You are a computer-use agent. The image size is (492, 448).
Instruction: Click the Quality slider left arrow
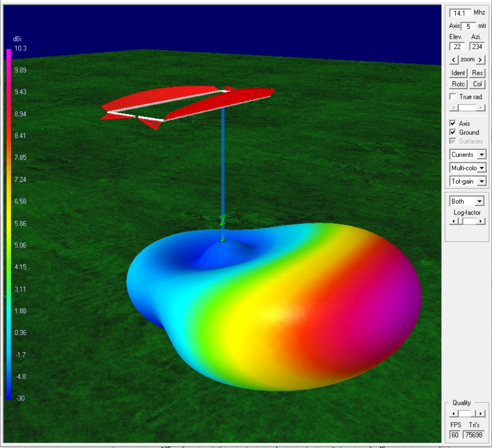453,414
